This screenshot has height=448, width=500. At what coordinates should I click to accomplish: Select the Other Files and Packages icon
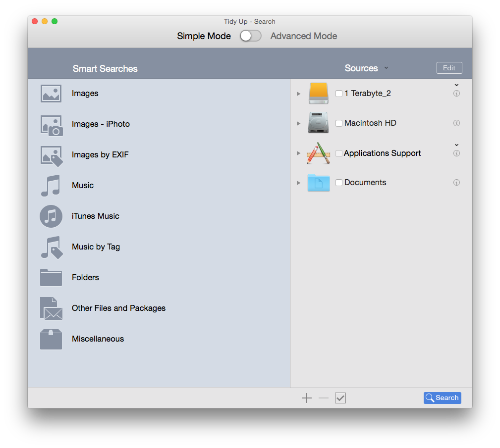tap(51, 308)
